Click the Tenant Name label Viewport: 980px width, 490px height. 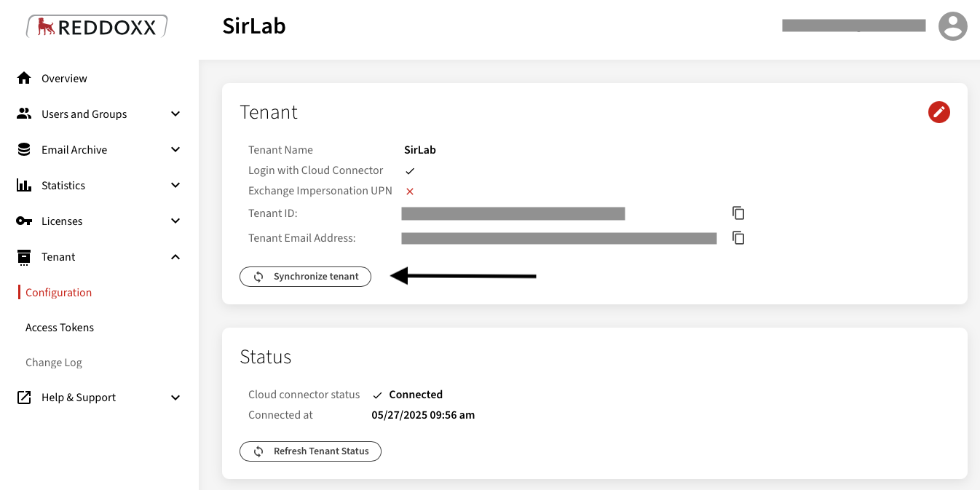[280, 150]
